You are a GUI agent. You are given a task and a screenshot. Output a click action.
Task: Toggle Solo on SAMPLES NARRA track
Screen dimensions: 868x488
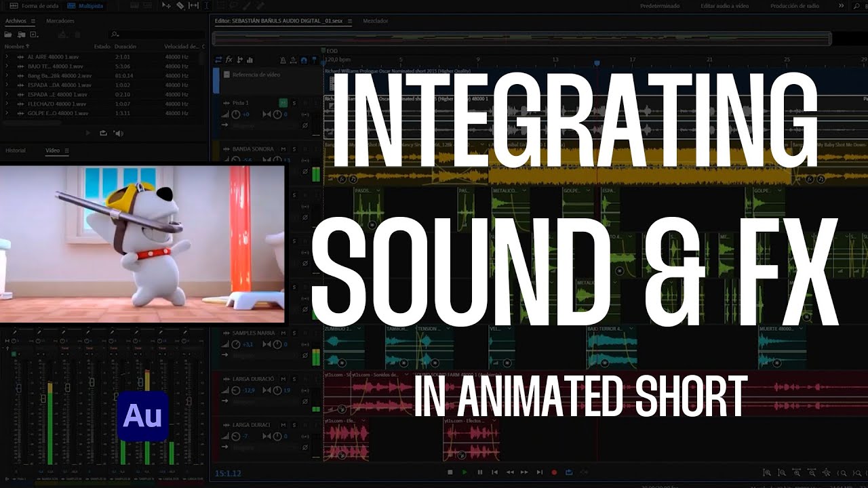pos(294,333)
